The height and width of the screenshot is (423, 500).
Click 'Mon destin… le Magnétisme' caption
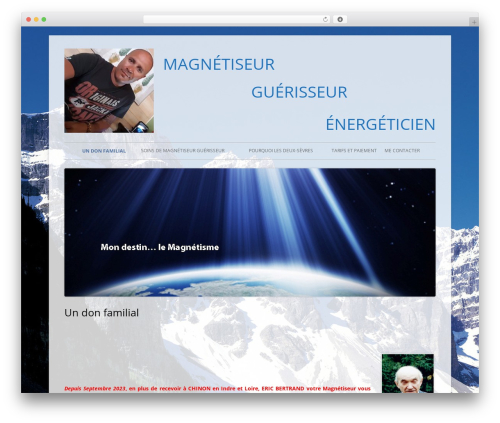(160, 247)
